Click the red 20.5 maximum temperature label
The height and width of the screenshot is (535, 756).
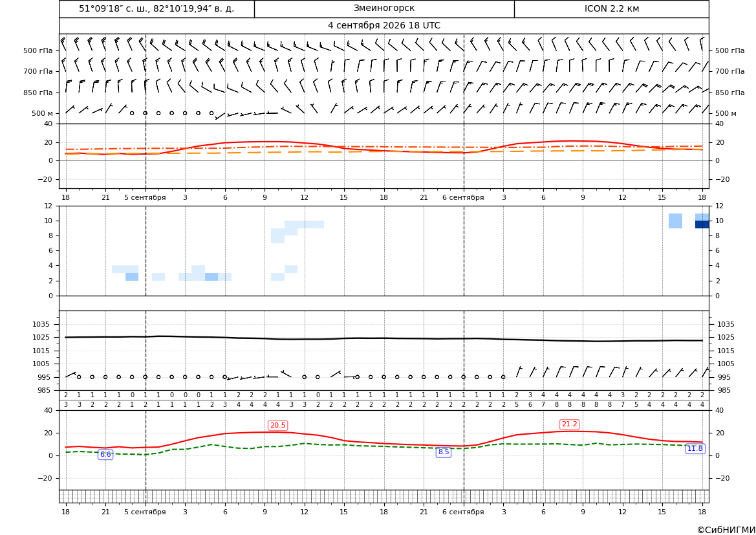click(x=277, y=426)
